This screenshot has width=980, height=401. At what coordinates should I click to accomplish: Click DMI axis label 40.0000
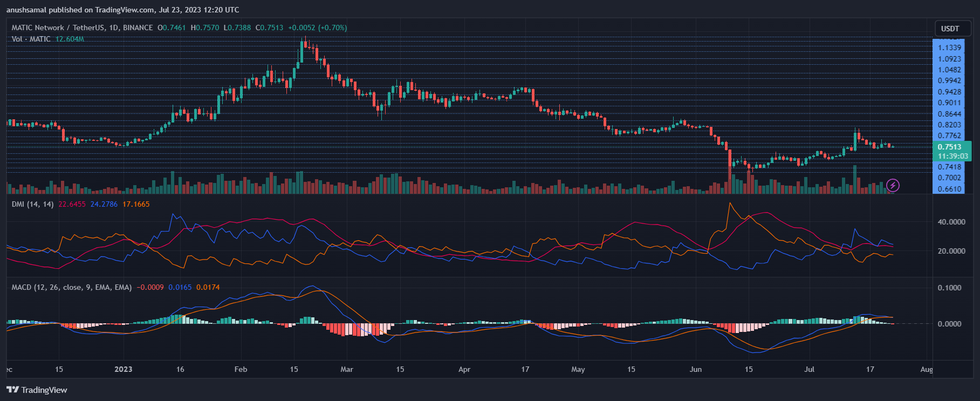pos(951,222)
